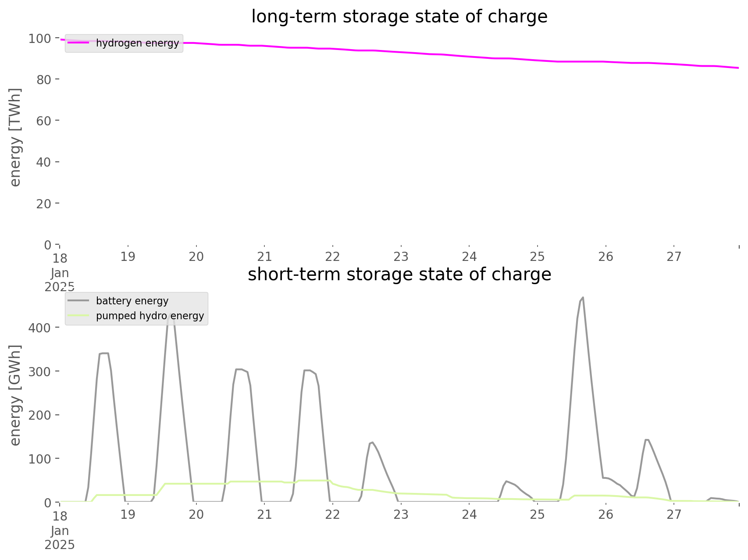Click date label 26 on lower chart axis
This screenshot has height=560, width=748.
pos(606,514)
